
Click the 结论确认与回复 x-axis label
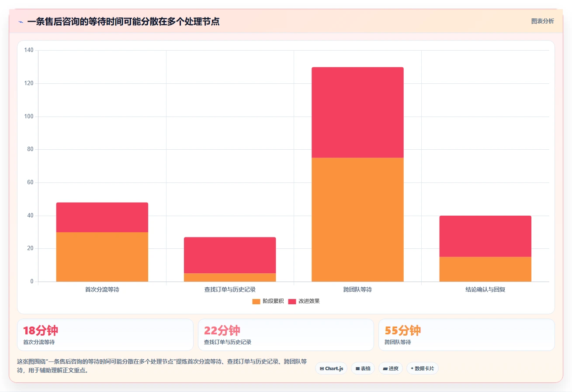485,289
